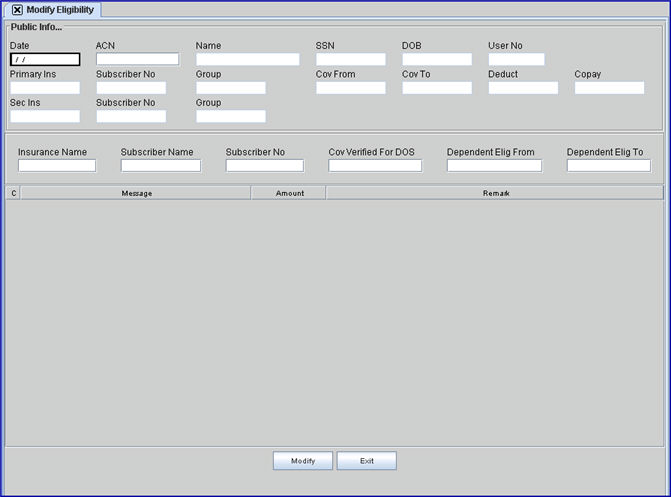The image size is (671, 497).
Task: Close the Modify Eligibility tab via X icon
Action: click(x=17, y=10)
